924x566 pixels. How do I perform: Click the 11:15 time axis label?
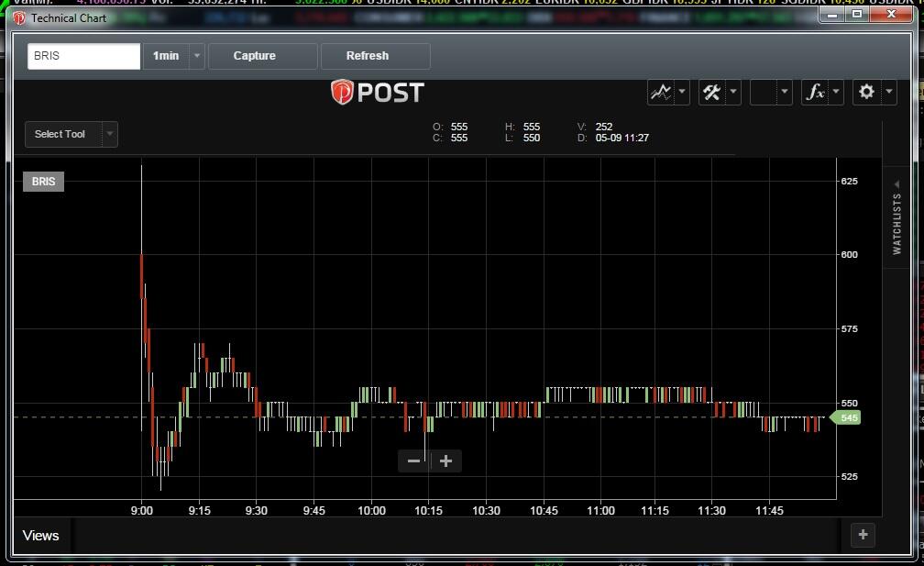point(654,511)
